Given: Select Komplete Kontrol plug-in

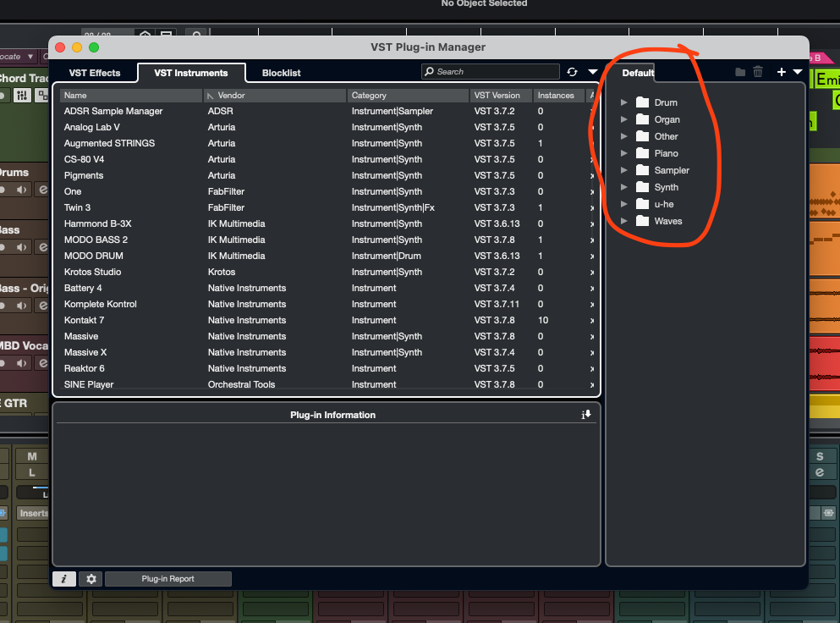Looking at the screenshot, I should 327,304.
